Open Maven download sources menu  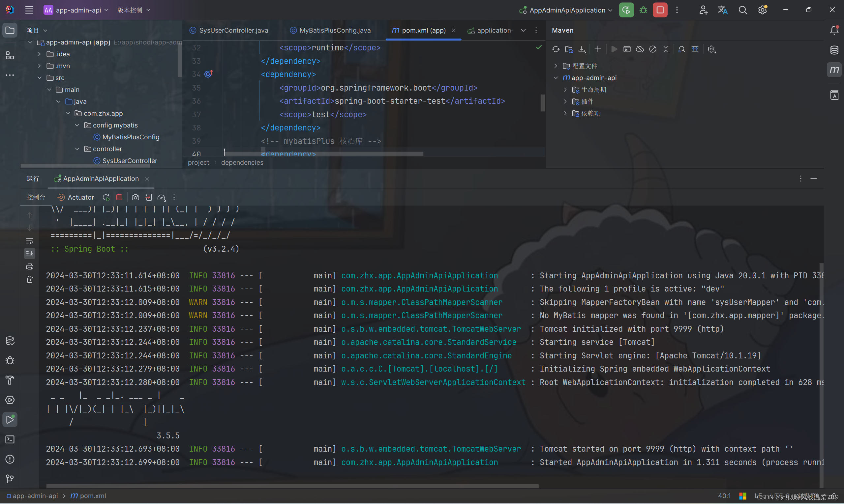(x=582, y=49)
